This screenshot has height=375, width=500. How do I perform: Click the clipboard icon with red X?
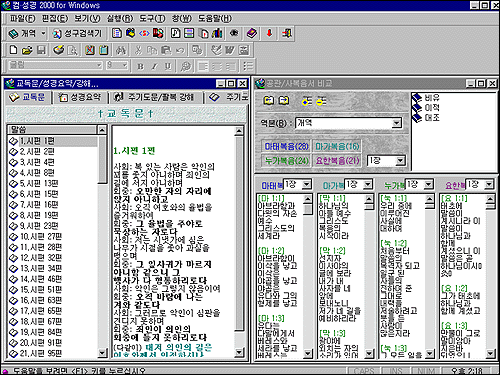(x=90, y=50)
